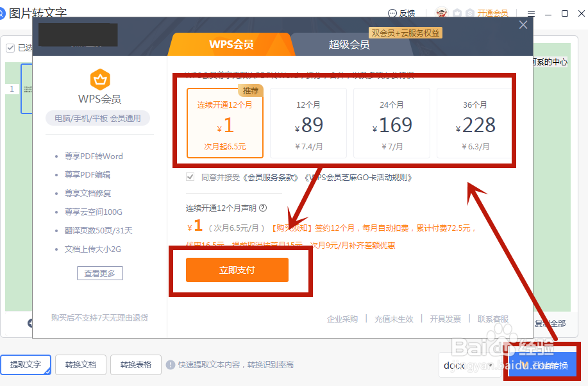Open the 联系客服 link
This screenshot has height=386, width=588.
coord(492,319)
